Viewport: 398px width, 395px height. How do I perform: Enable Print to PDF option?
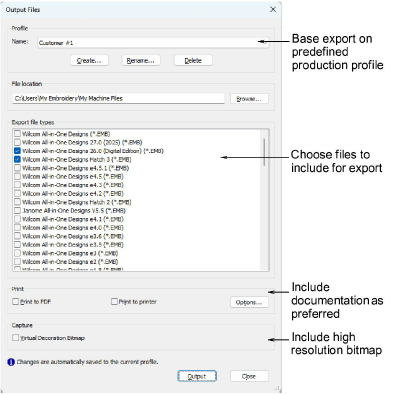tap(16, 302)
